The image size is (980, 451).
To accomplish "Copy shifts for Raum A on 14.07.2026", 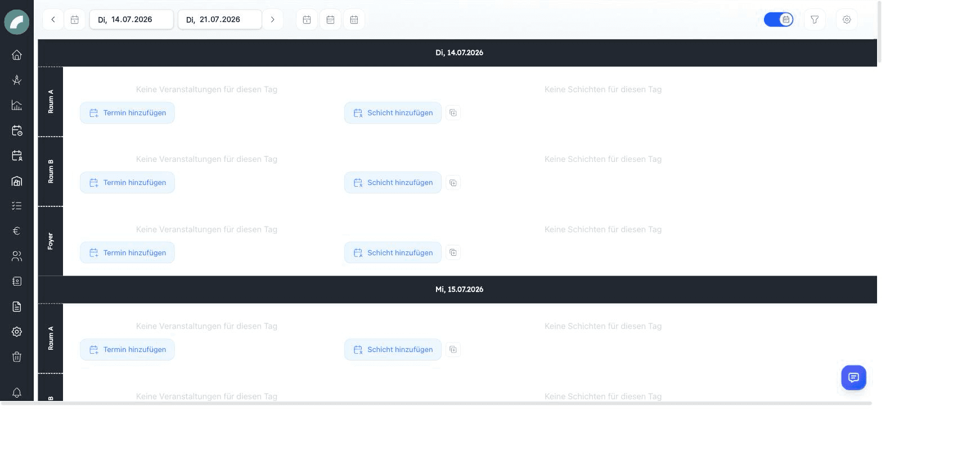I will [453, 113].
